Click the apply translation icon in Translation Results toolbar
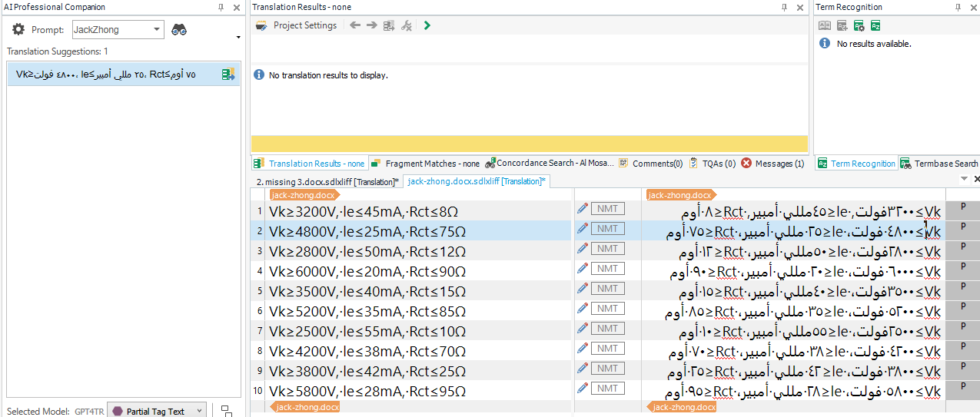The height and width of the screenshot is (417, 980). [x=390, y=25]
